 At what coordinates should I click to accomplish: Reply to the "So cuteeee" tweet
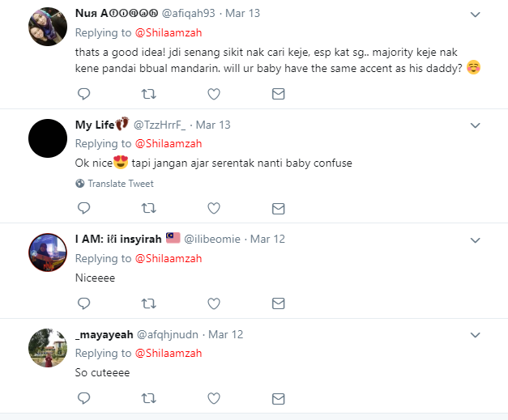click(x=83, y=398)
